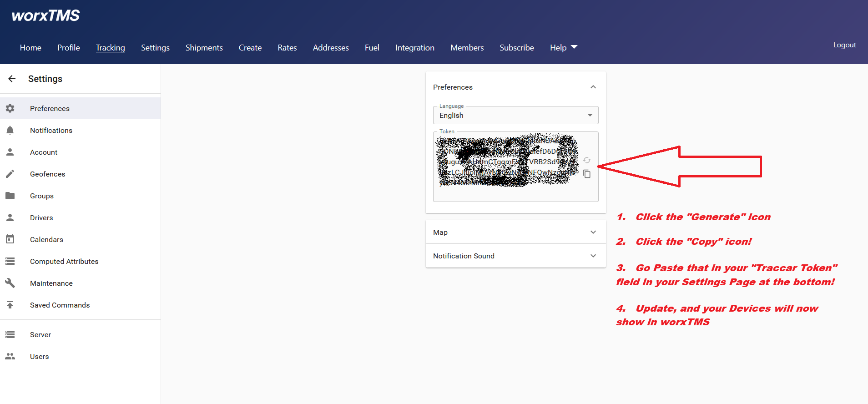Select Saved Commands in the sidebar
Screen dimensions: 868x404
point(80,305)
